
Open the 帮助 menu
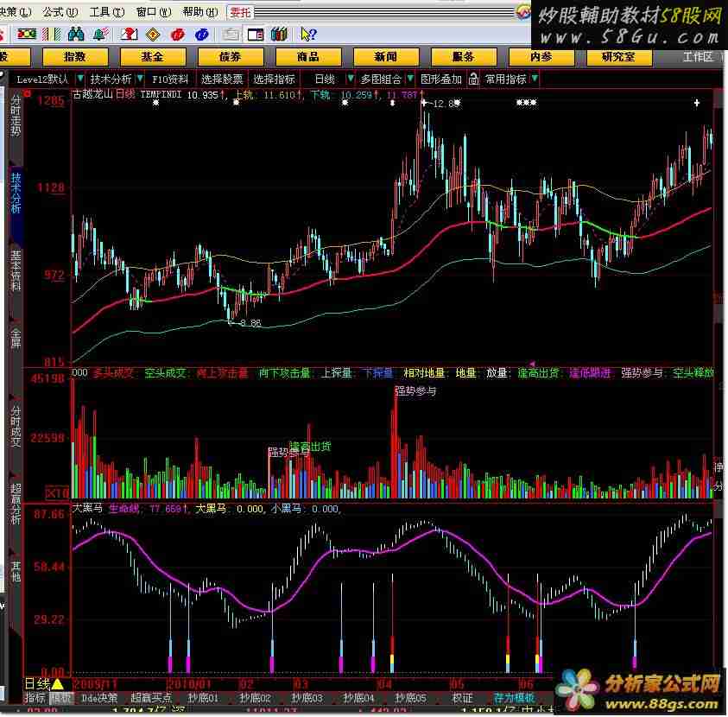(200, 12)
